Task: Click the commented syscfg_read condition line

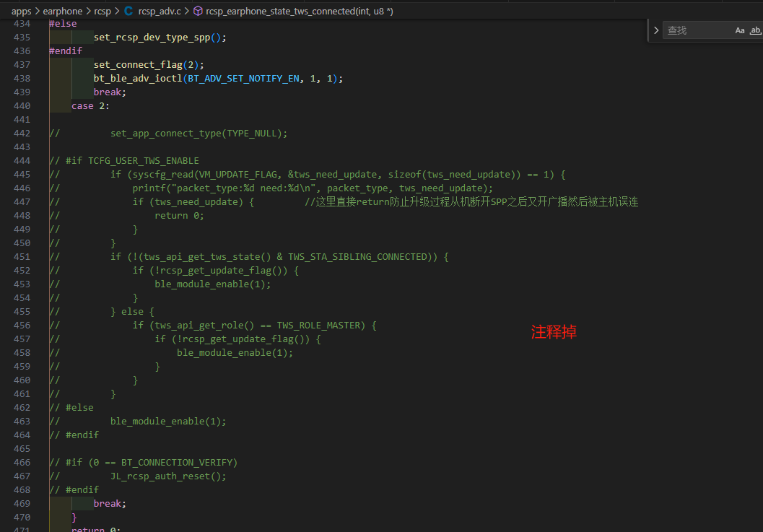Action: [339, 174]
